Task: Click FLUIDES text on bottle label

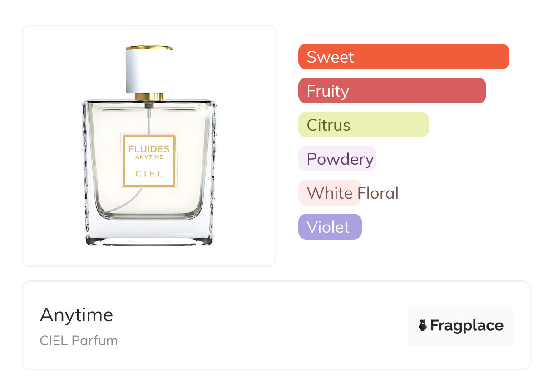Action: [x=149, y=149]
